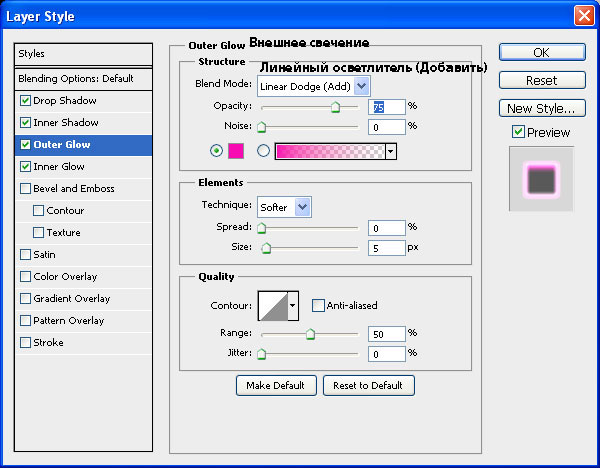Enable the Pattern Overlay checkbox
600x468 pixels.
coord(25,321)
